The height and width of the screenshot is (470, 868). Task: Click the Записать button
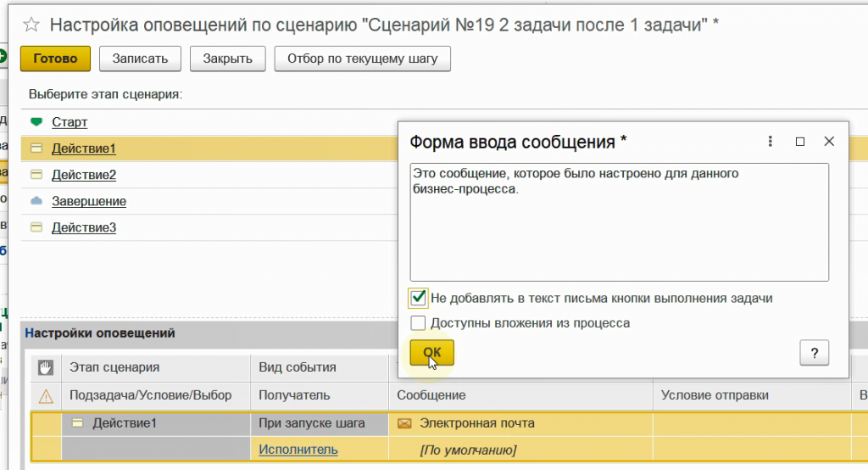point(140,59)
